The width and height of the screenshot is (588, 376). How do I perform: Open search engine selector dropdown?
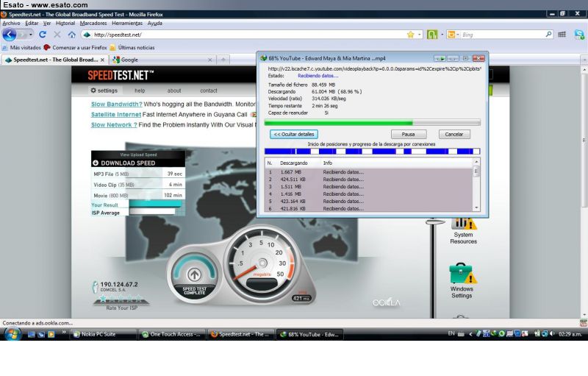(453, 35)
